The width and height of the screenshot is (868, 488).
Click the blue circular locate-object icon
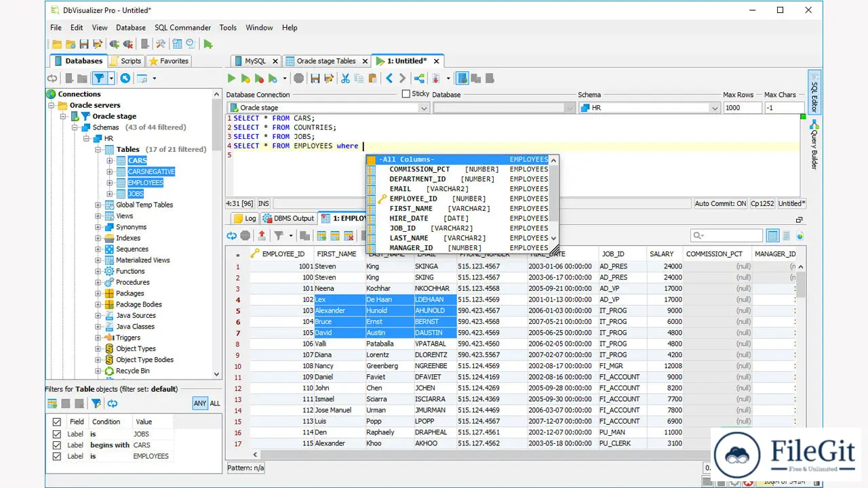click(x=125, y=79)
